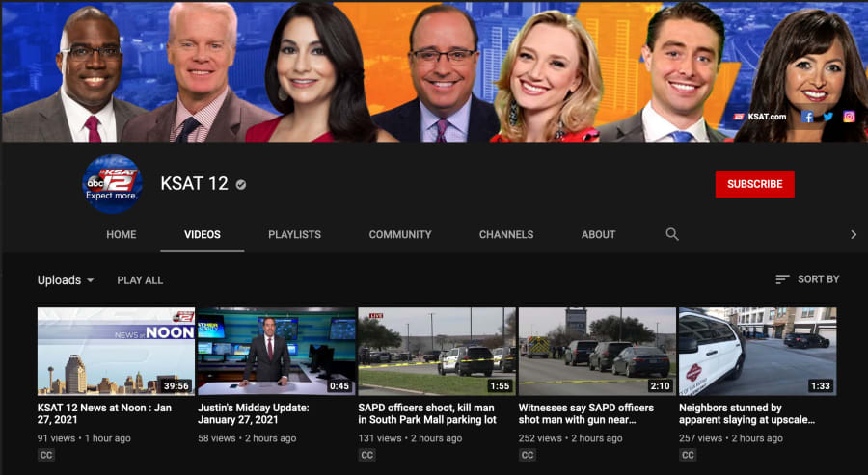
Task: Switch to the HOME tab
Action: click(122, 234)
